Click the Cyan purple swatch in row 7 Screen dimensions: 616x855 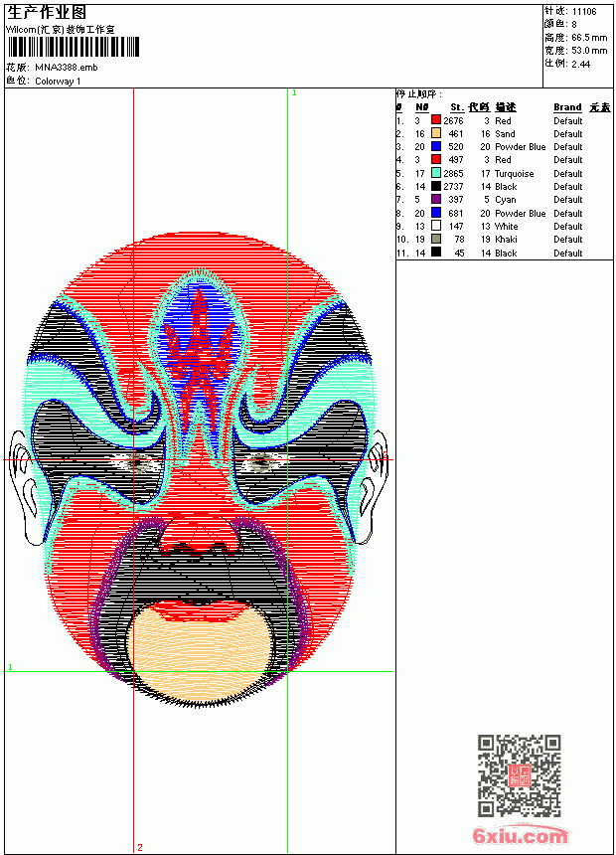[436, 199]
